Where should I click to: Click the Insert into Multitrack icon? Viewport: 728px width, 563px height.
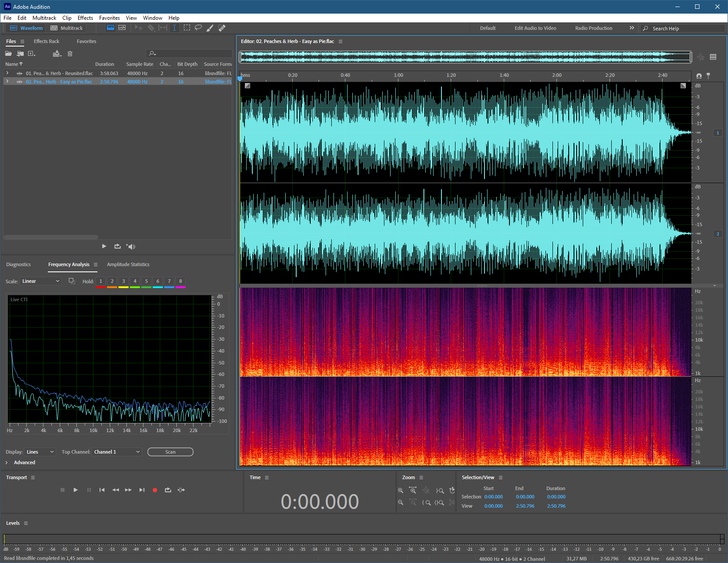(57, 54)
